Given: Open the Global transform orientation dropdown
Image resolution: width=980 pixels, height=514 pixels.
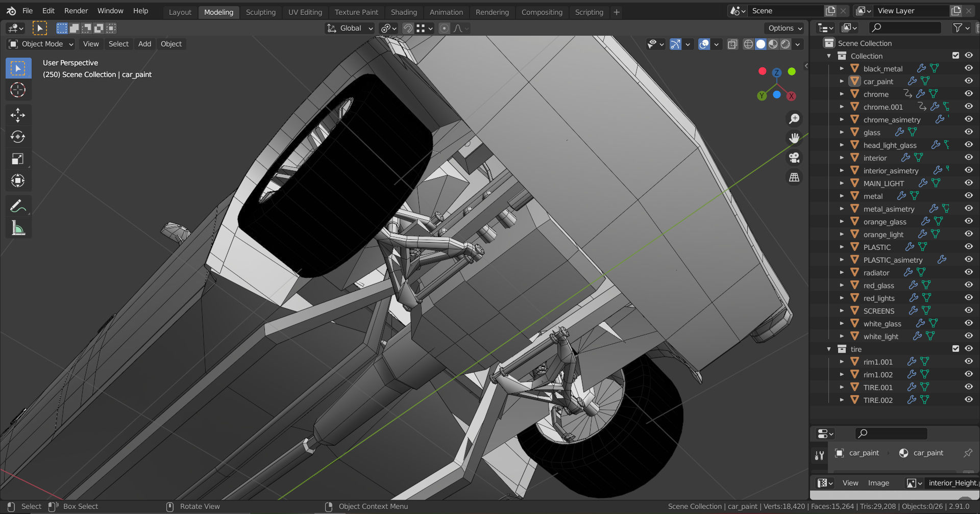Looking at the screenshot, I should [350, 28].
